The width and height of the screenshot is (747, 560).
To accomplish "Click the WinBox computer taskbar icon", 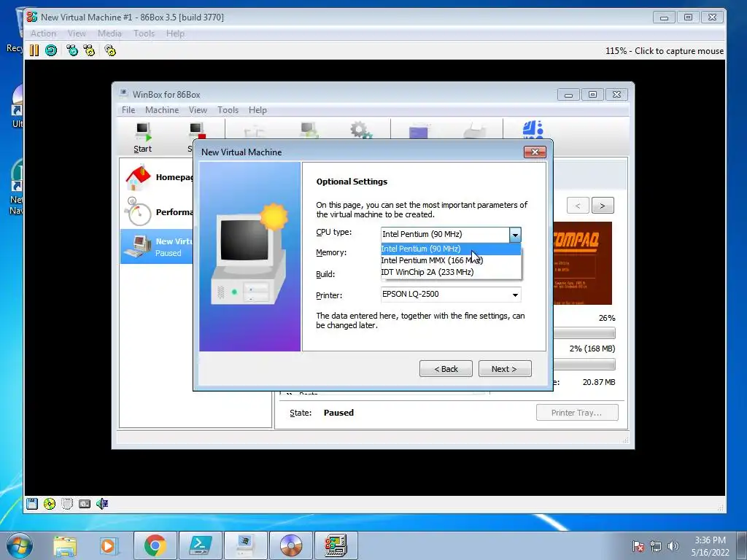I will coord(245,545).
